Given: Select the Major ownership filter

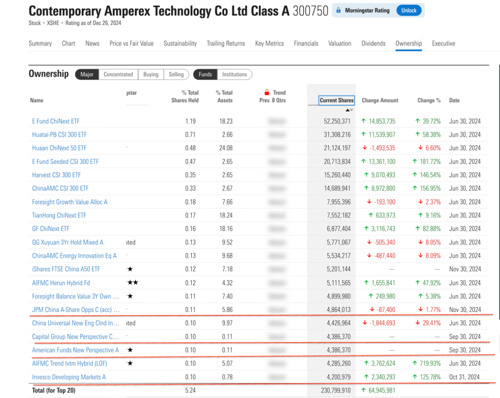Looking at the screenshot, I should pos(87,74).
